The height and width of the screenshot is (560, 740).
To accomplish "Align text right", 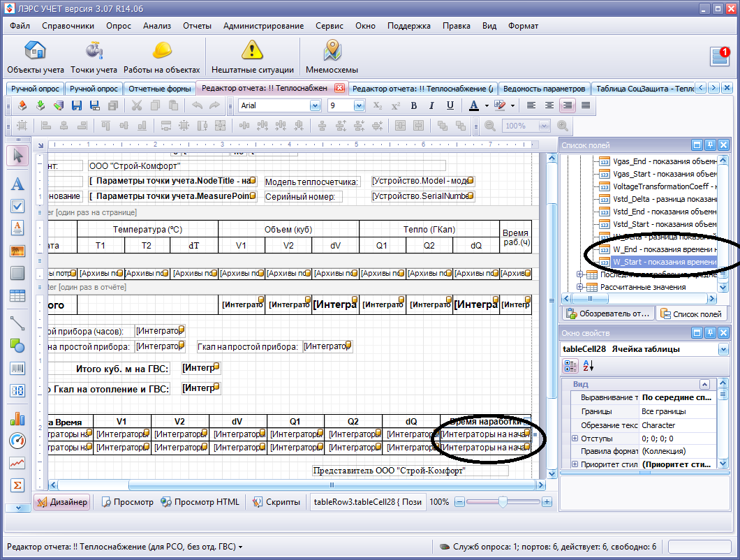I will (x=568, y=105).
